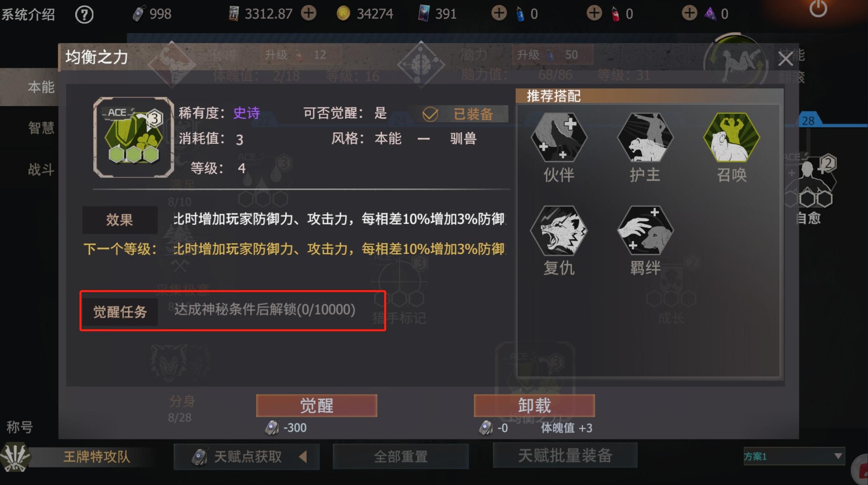The width and height of the screenshot is (868, 485).
Task: Select the green 召唤 talent icon
Action: click(x=731, y=138)
